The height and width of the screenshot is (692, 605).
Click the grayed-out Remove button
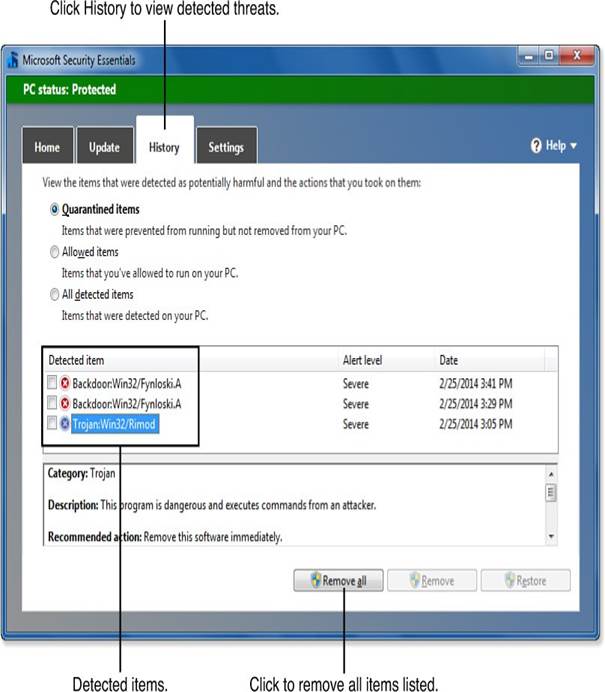click(432, 580)
